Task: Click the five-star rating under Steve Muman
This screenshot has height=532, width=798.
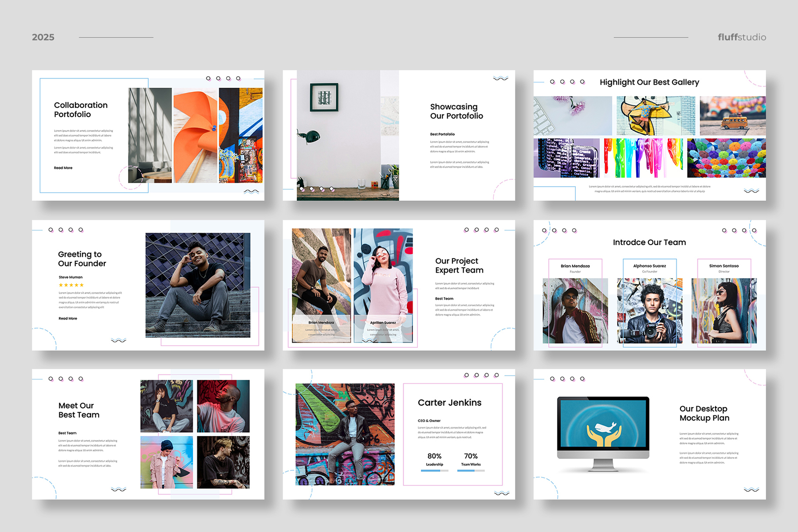Action: [71, 285]
